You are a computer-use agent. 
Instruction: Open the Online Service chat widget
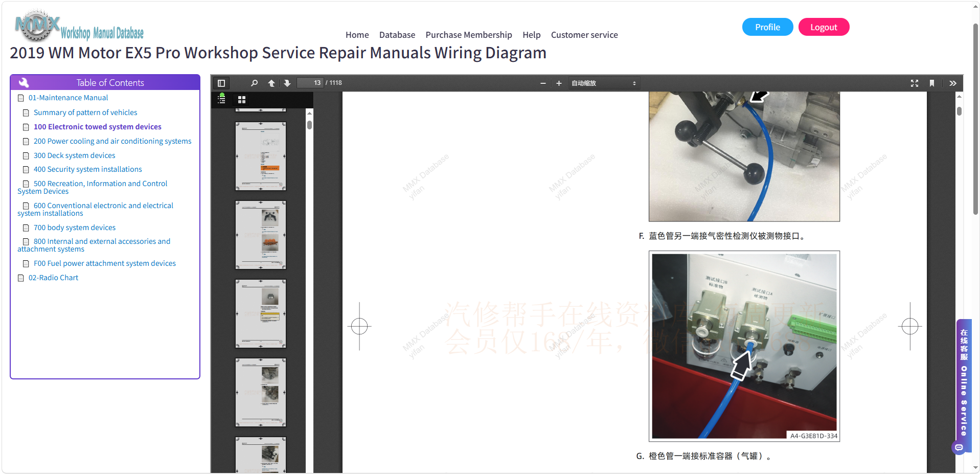[x=964, y=384]
